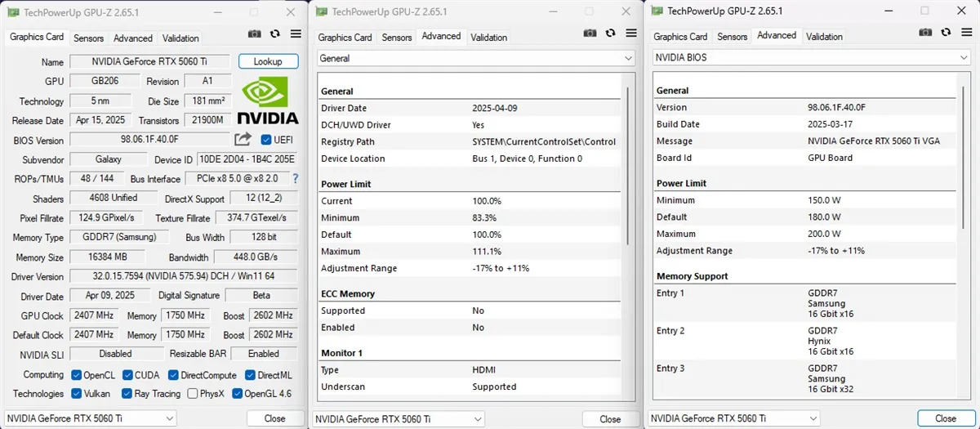Click the BIOS export share arrow icon

click(243, 140)
